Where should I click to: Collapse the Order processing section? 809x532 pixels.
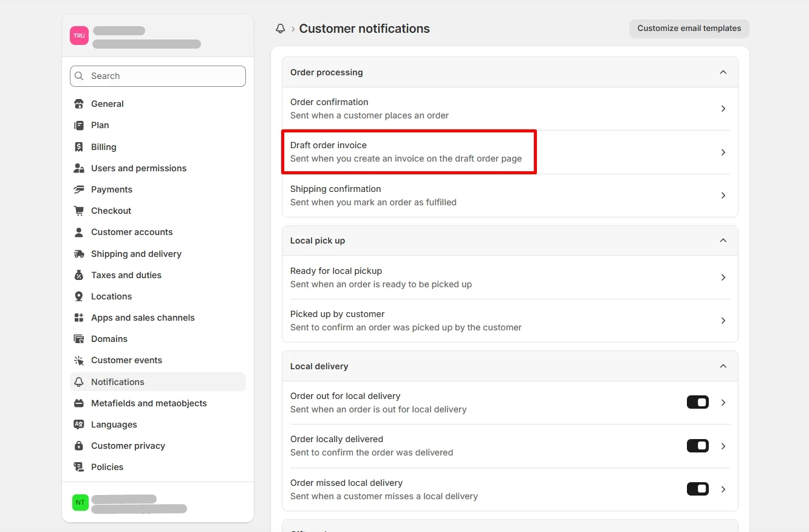pyautogui.click(x=723, y=72)
